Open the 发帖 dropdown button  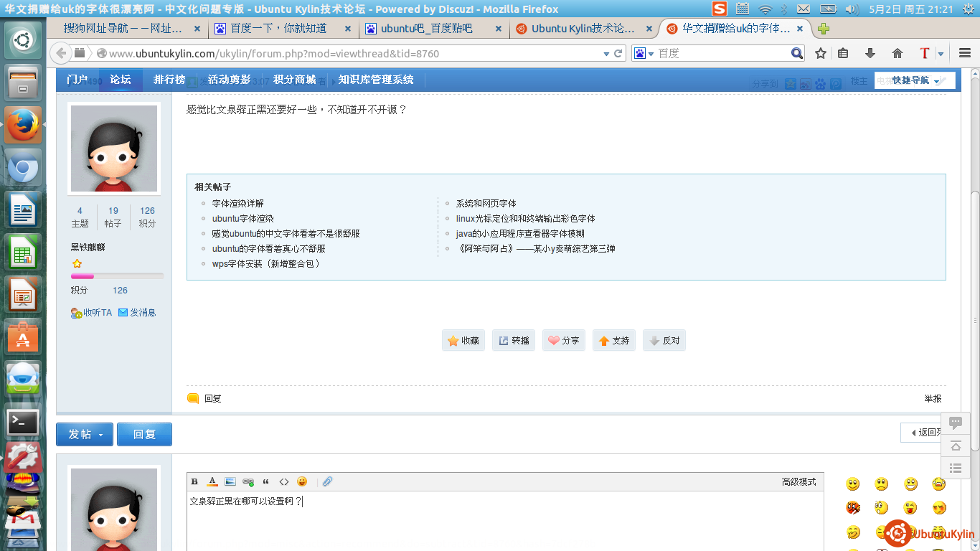pos(85,435)
